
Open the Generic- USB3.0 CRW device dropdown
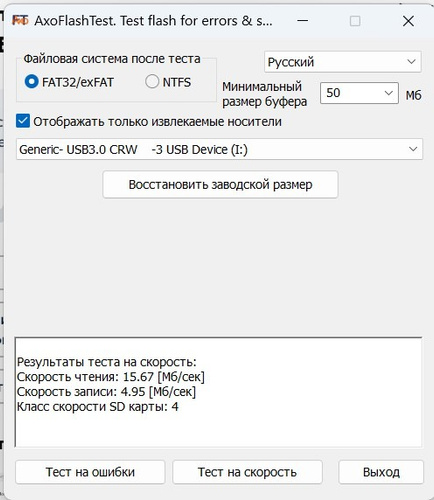(x=219, y=149)
